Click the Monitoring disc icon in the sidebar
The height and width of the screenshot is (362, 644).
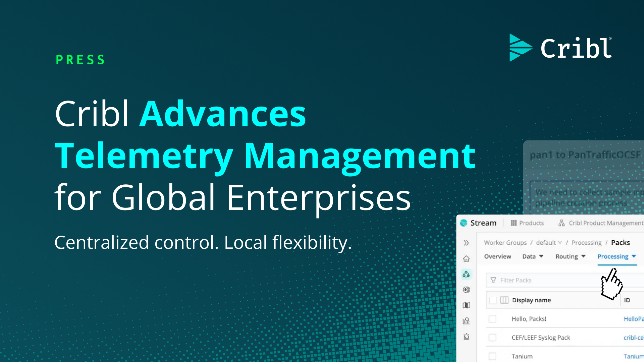click(466, 290)
